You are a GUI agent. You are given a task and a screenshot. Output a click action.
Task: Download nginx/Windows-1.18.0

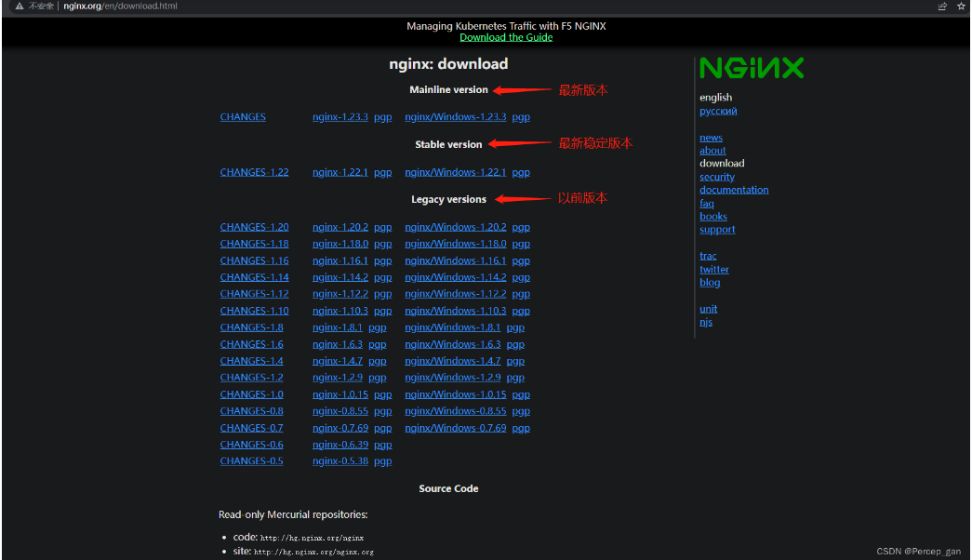click(x=456, y=244)
